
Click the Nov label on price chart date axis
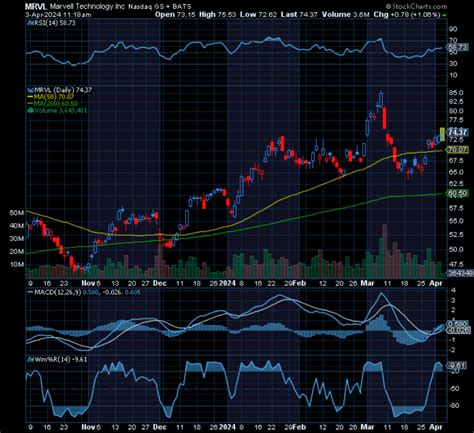pyautogui.click(x=88, y=283)
